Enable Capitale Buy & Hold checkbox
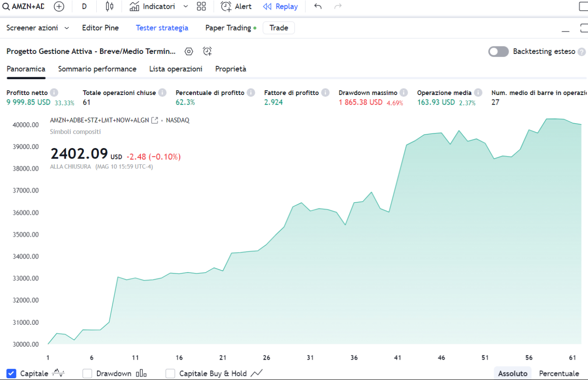Screen dimensions: 588x380 pos(170,373)
